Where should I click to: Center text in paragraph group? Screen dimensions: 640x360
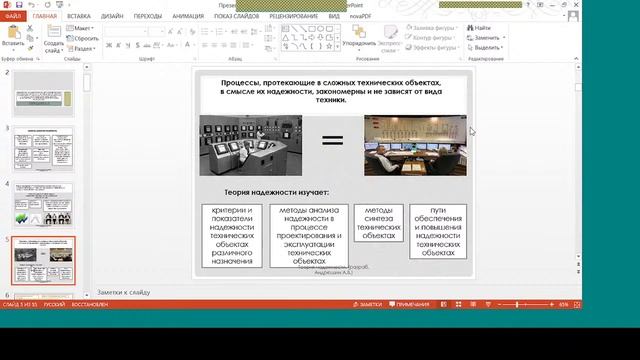pyautogui.click(x=214, y=45)
